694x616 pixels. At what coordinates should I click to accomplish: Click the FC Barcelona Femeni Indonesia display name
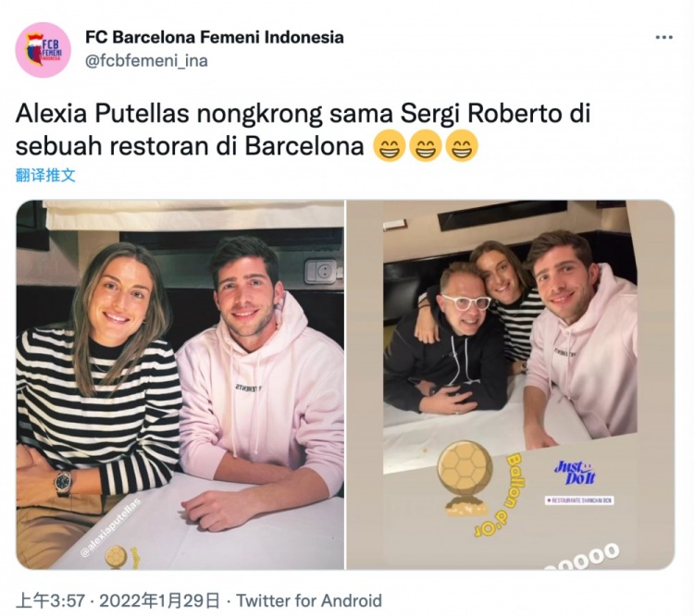[x=215, y=37]
